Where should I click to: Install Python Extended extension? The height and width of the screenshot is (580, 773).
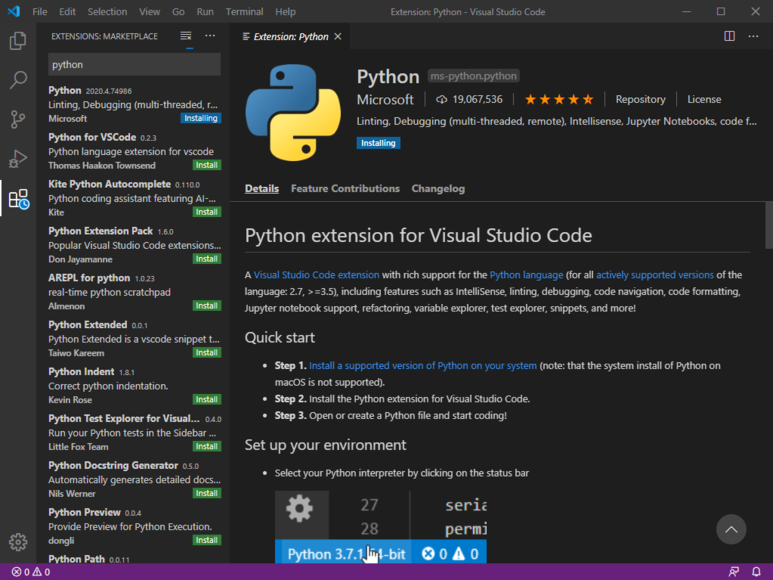pyautogui.click(x=206, y=352)
